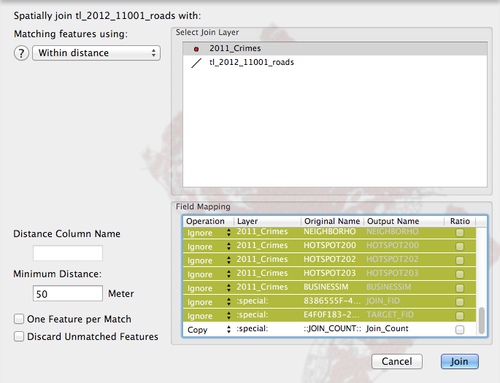Image resolution: width=500 pixels, height=383 pixels.
Task: Click the Original Name column header
Action: (333, 221)
